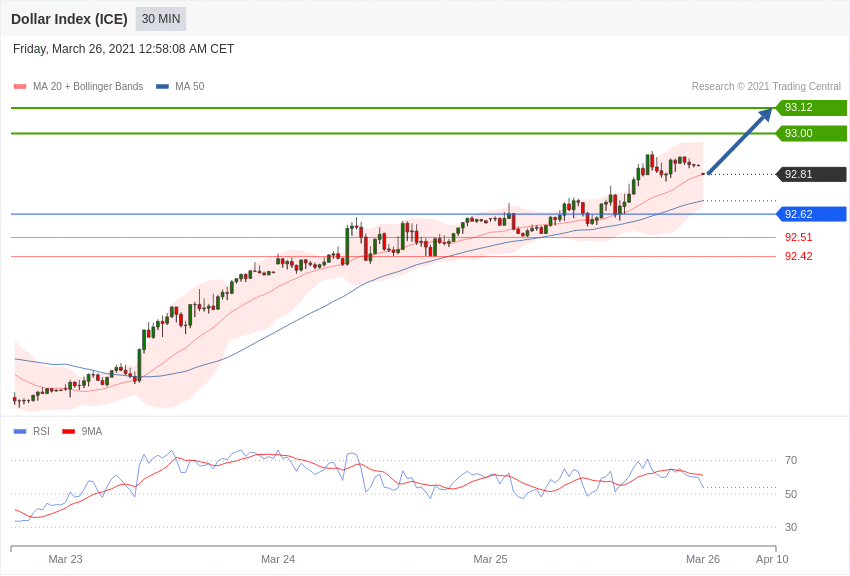Click the RSI 30 oversold level label
850x576 pixels.
[790, 527]
